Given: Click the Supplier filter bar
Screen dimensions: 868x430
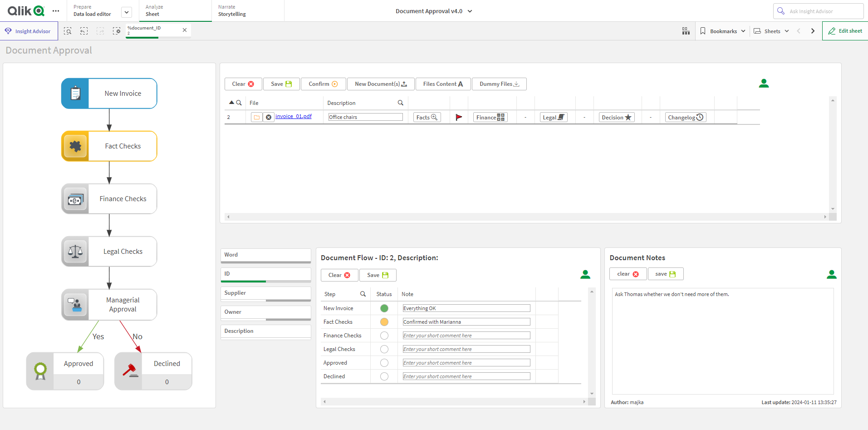Looking at the screenshot, I should [x=265, y=293].
